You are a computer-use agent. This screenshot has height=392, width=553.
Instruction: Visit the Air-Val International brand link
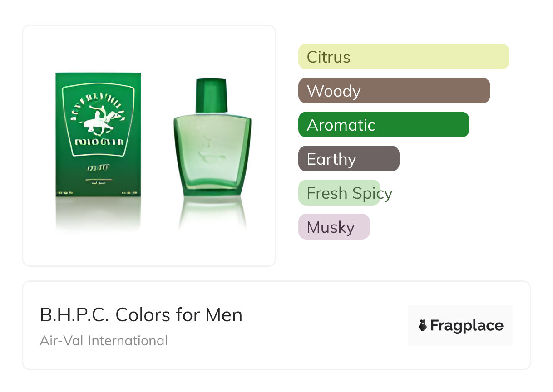pyautogui.click(x=104, y=340)
